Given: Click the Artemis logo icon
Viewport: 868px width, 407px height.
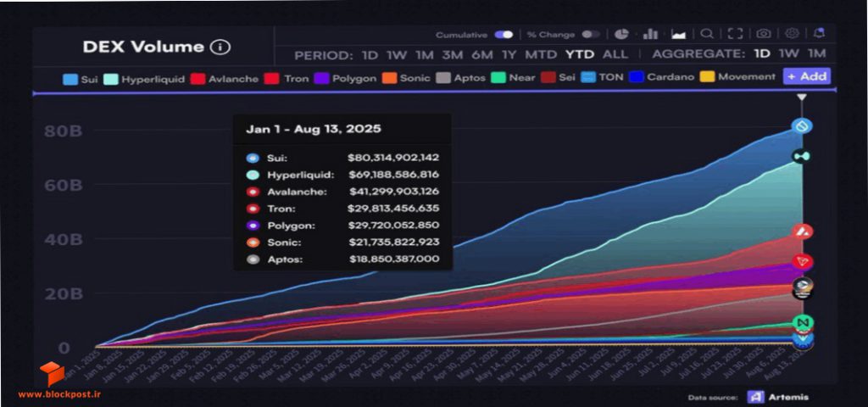Looking at the screenshot, I should (x=755, y=397).
